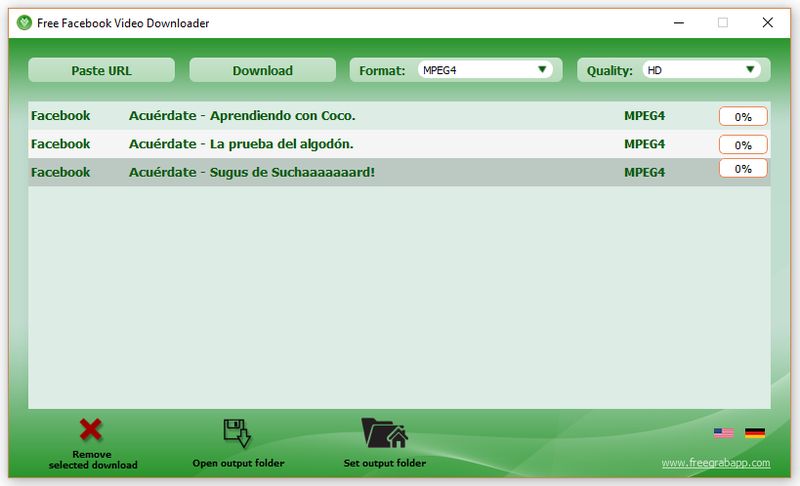
Task: Open the Format MPEG4 dropdown
Action: click(485, 70)
